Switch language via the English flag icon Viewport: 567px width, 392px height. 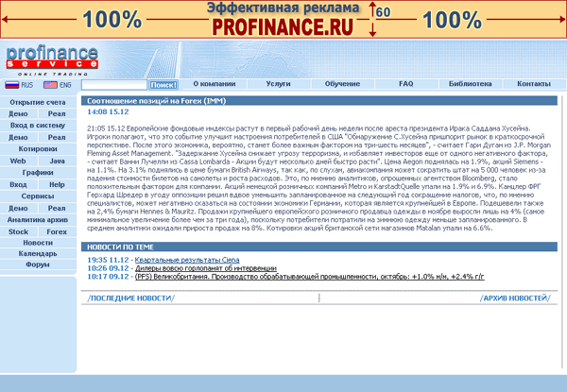tap(49, 85)
